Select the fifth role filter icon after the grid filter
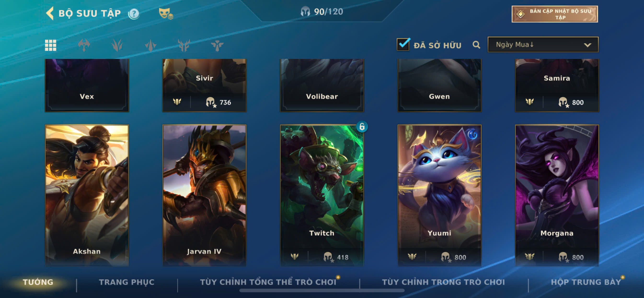This screenshot has height=298, width=644. point(217,45)
